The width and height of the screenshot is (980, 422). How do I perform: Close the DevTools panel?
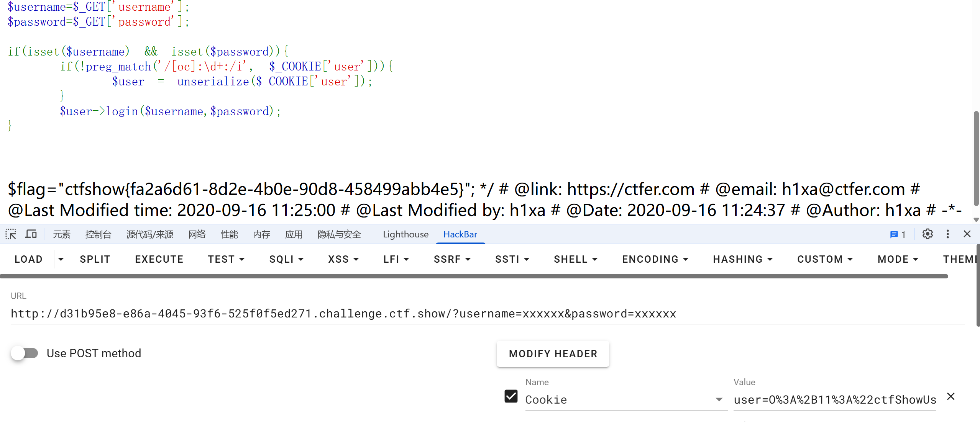(967, 234)
